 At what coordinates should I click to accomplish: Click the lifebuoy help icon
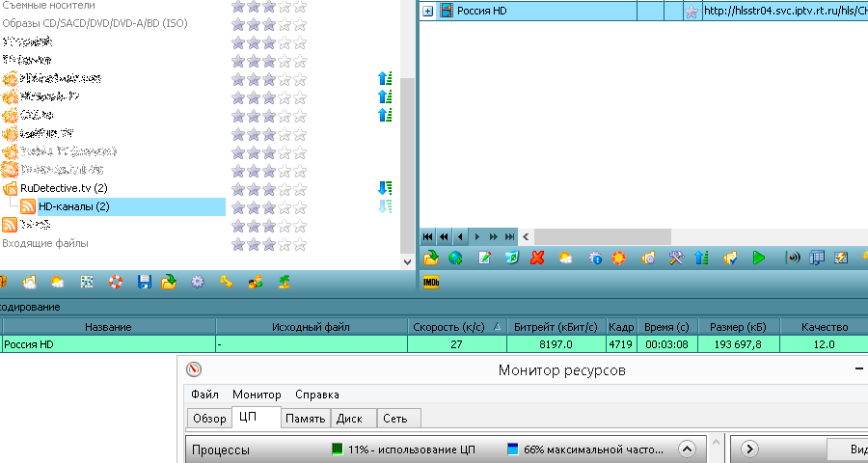click(116, 283)
